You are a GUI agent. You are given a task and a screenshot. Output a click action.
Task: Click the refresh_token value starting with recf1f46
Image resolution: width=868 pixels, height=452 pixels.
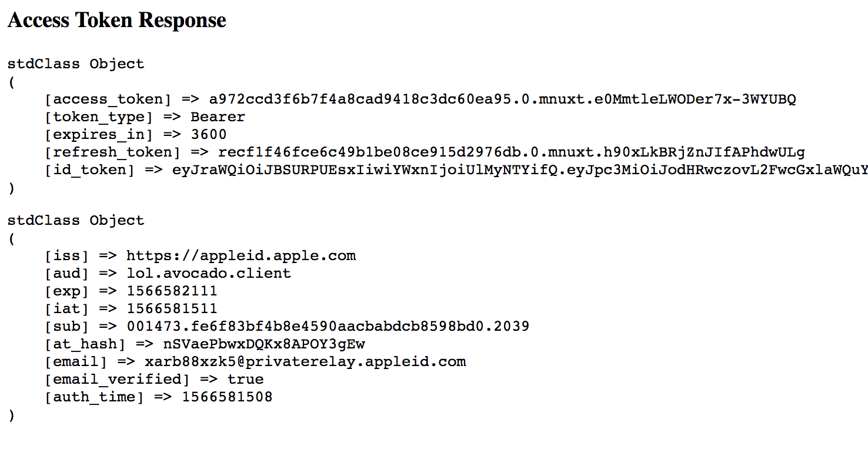coord(512,152)
